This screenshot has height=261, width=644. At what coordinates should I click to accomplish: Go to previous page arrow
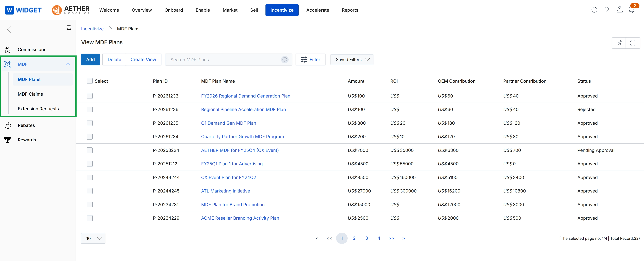pos(317,238)
